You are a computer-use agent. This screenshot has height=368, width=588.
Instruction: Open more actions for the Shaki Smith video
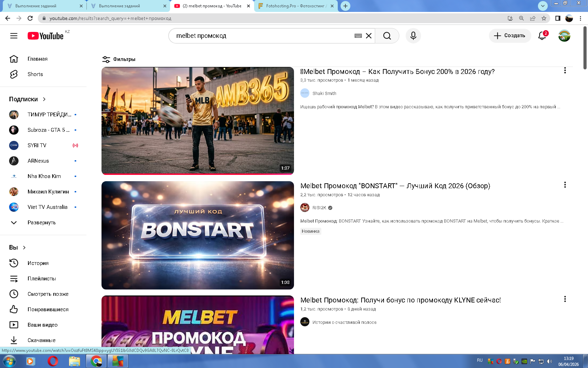(x=565, y=70)
